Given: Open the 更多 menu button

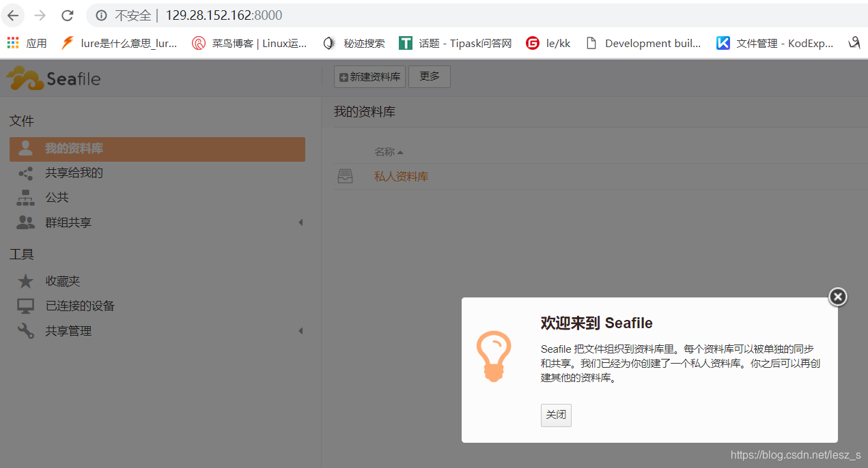Looking at the screenshot, I should coord(430,77).
